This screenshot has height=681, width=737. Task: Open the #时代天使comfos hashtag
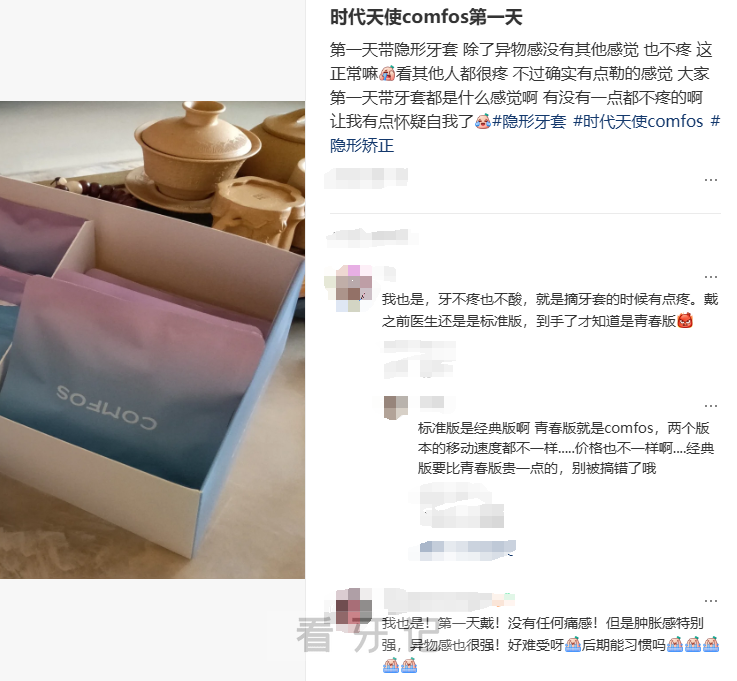(638, 122)
